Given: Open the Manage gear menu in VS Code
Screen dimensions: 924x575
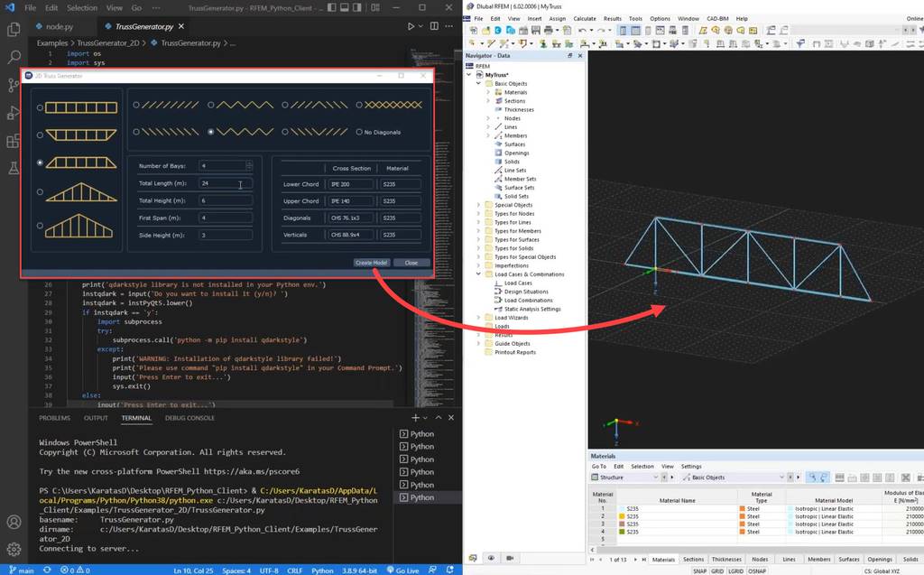Looking at the screenshot, I should click(x=14, y=550).
